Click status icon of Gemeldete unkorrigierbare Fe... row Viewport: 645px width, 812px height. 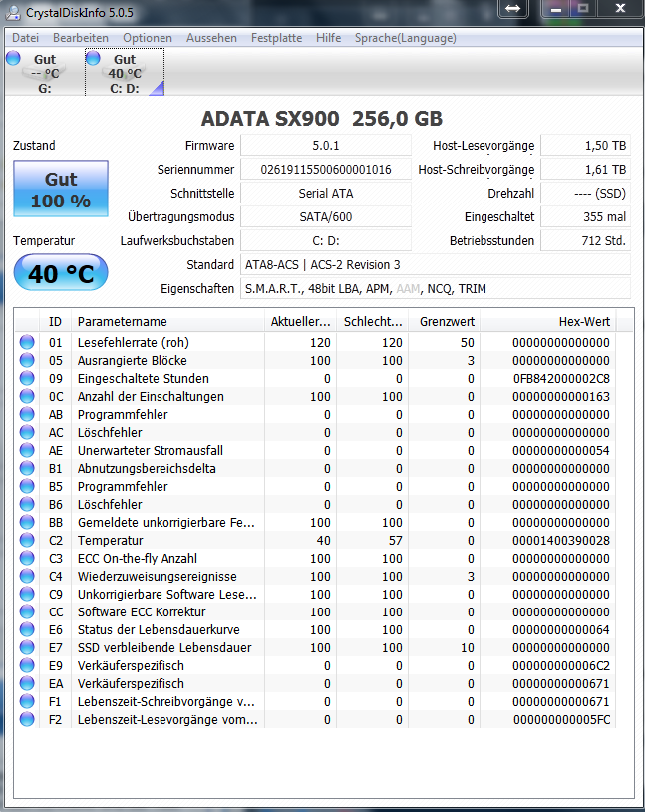27,522
